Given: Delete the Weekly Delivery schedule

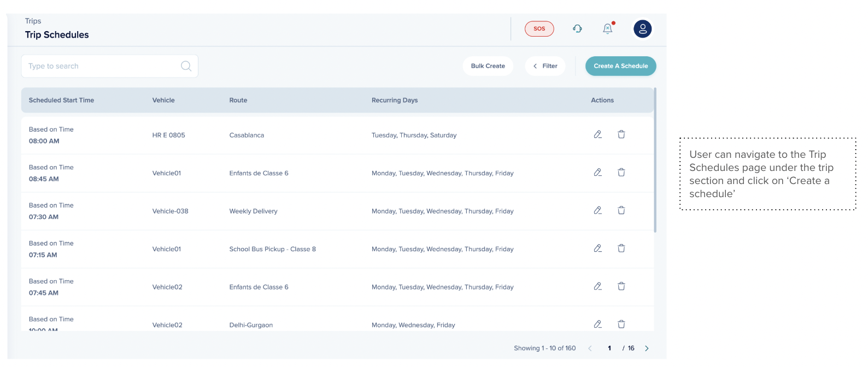Looking at the screenshot, I should tap(621, 210).
